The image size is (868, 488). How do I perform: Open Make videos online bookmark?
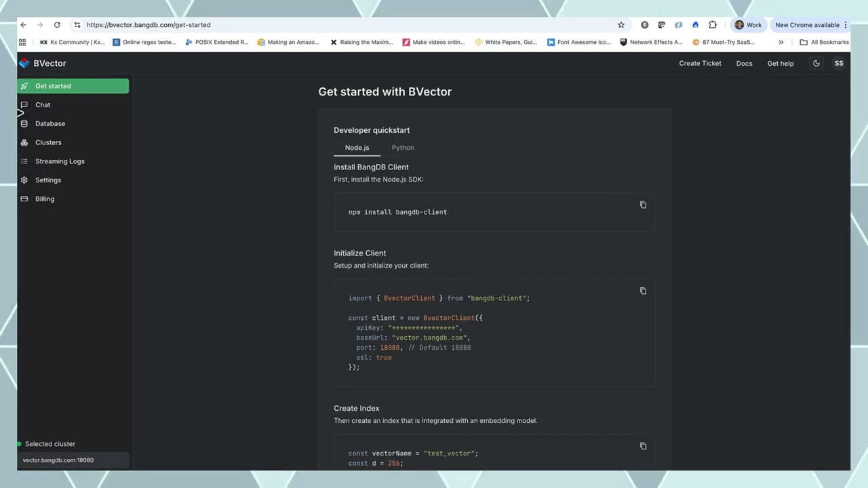tap(434, 42)
